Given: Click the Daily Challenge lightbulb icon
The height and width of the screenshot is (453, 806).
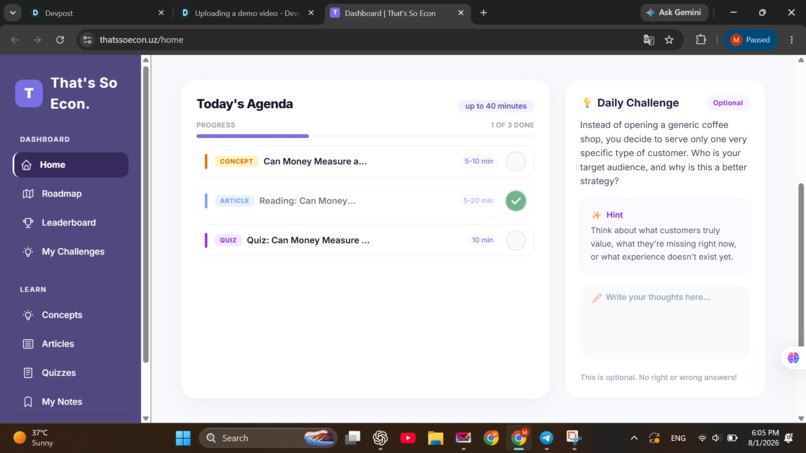Looking at the screenshot, I should [587, 102].
